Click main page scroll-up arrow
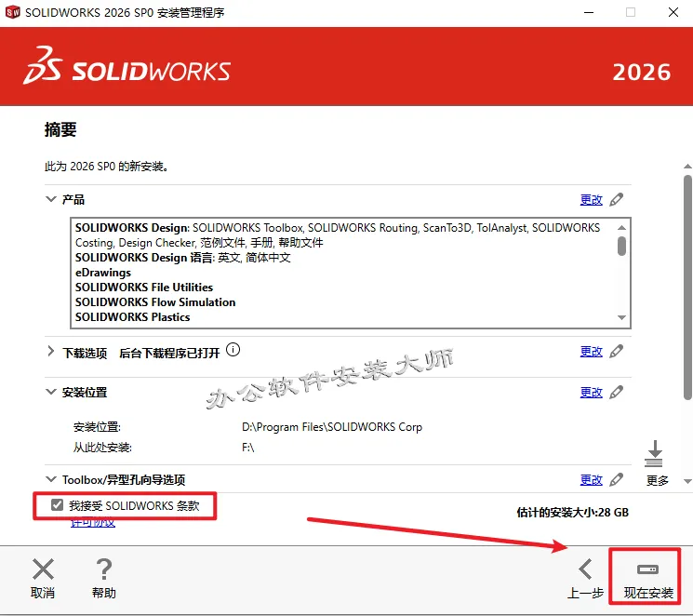The image size is (693, 616). [687, 167]
